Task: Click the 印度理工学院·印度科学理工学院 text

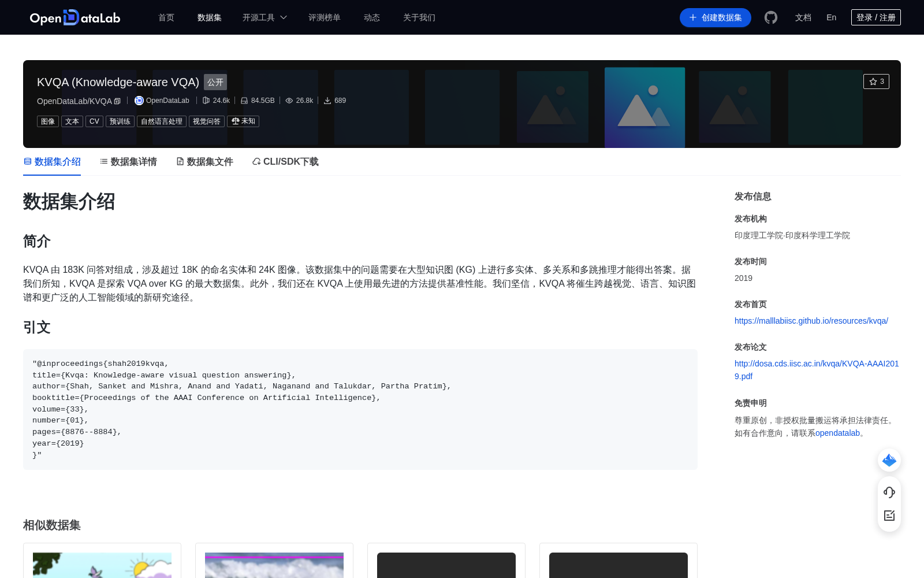Action: (x=792, y=235)
